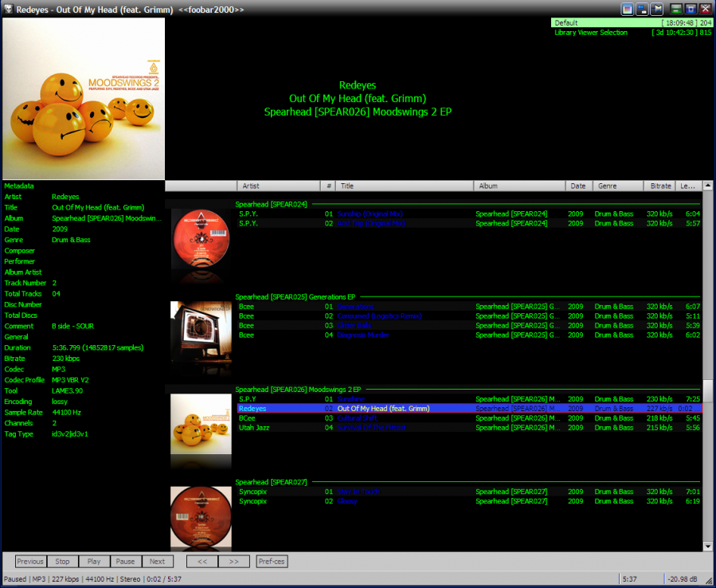Click the Metadata section heading
The width and height of the screenshot is (716, 588).
(x=19, y=186)
